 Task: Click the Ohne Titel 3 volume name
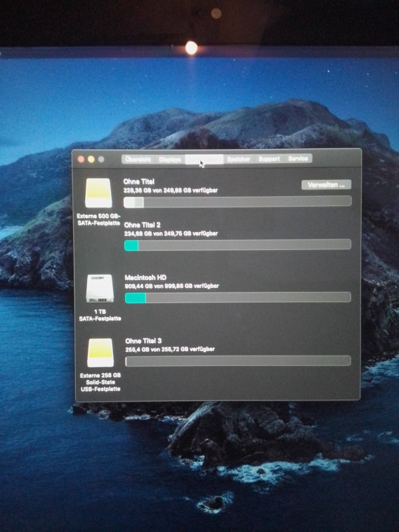coord(144,341)
